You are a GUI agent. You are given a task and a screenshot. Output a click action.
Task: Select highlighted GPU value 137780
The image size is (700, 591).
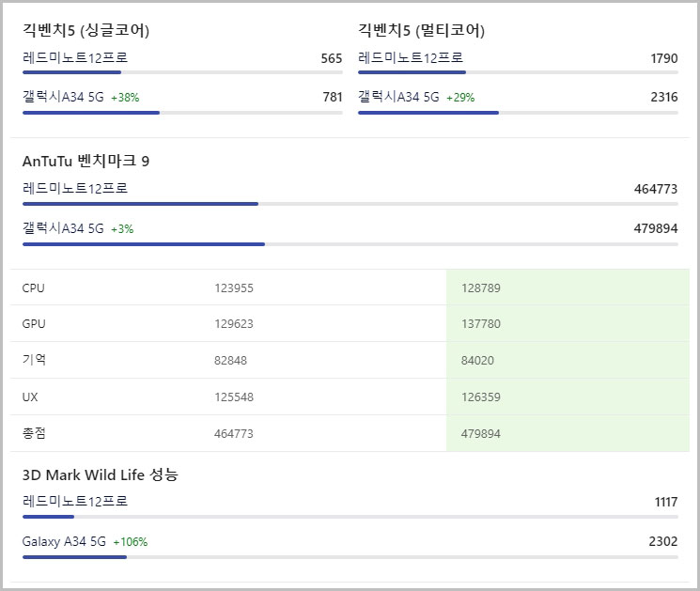(481, 324)
